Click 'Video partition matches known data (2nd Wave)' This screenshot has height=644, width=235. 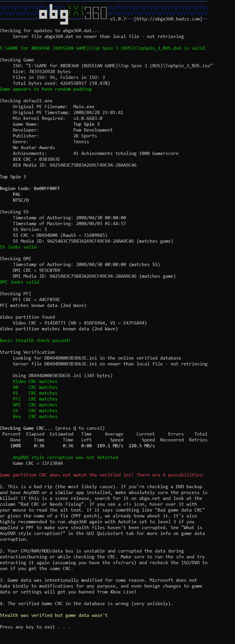pyautogui.click(x=59, y=329)
